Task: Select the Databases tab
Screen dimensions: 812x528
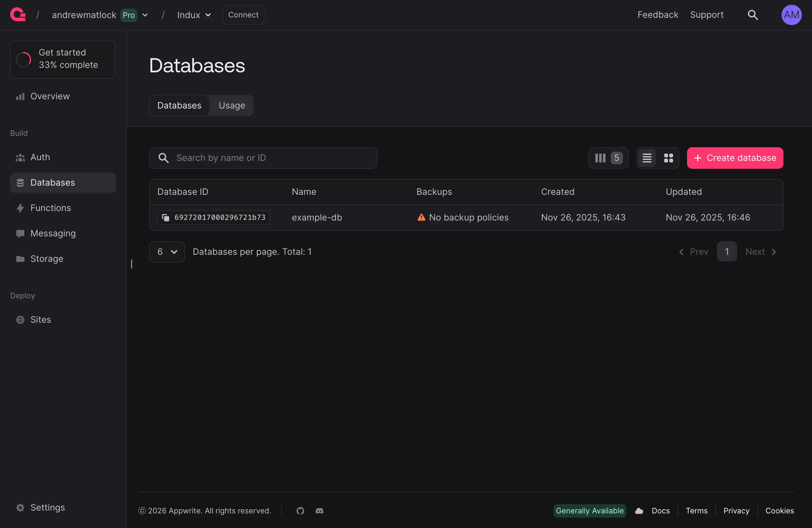Action: [x=179, y=105]
